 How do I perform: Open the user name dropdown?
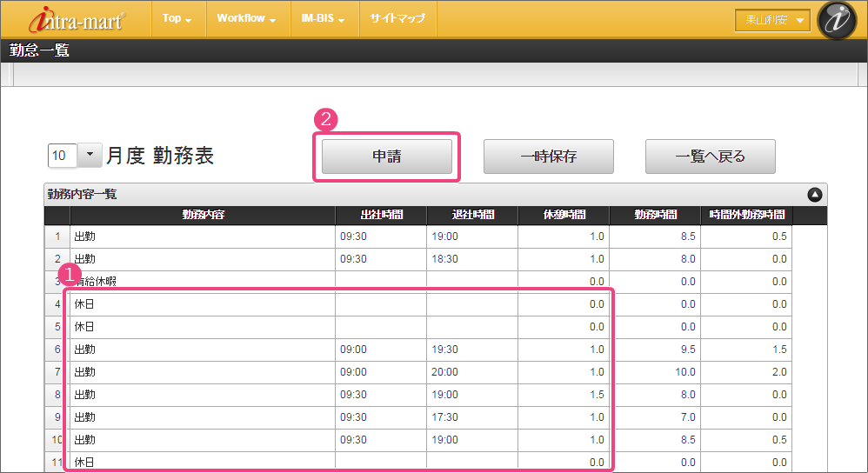pos(772,20)
